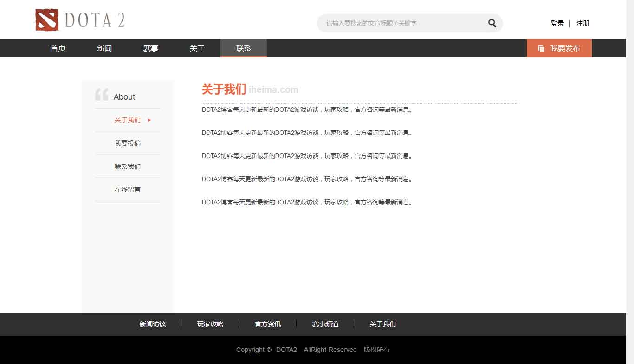Select 我要投稿 in the sidebar
Viewport: 634px width, 364px height.
click(x=128, y=143)
